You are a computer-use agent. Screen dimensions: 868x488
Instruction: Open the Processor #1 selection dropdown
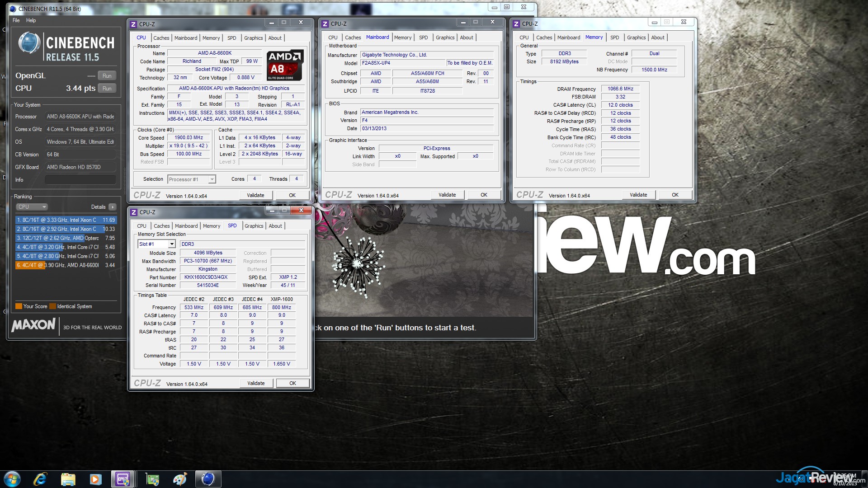pos(212,179)
